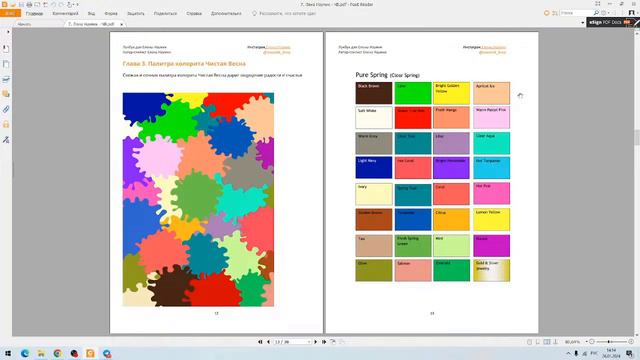
Task: Go to the next page arrow
Action: click(x=316, y=342)
